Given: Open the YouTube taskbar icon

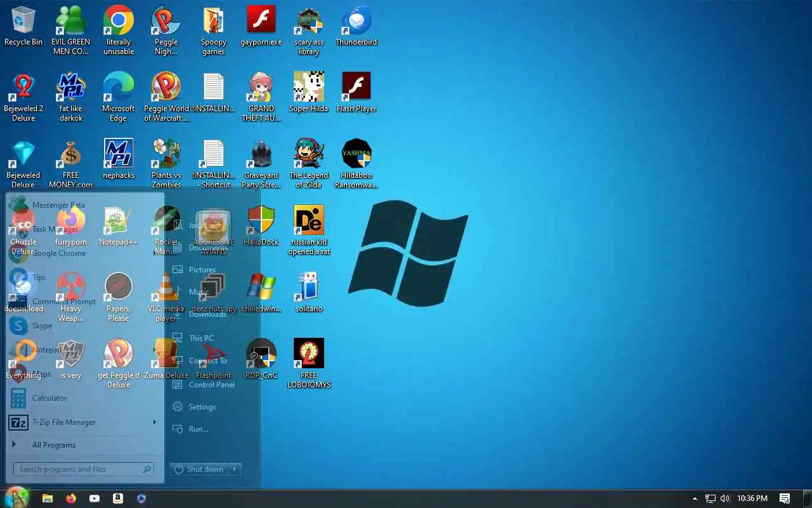Looking at the screenshot, I should (x=95, y=498).
